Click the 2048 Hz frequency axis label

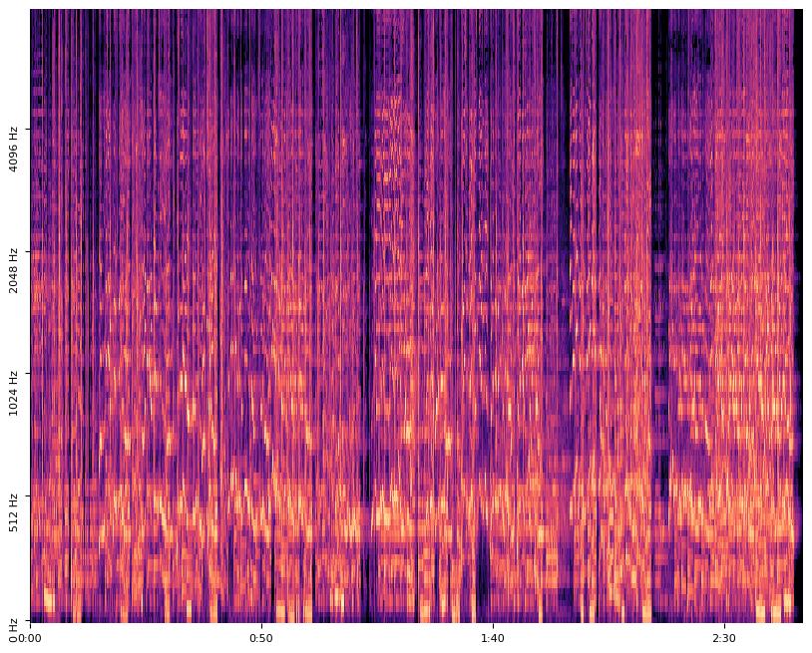(13, 271)
